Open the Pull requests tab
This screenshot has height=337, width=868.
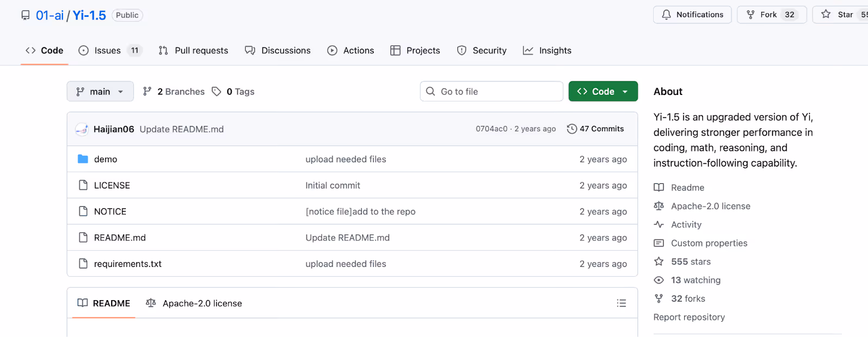(x=194, y=50)
